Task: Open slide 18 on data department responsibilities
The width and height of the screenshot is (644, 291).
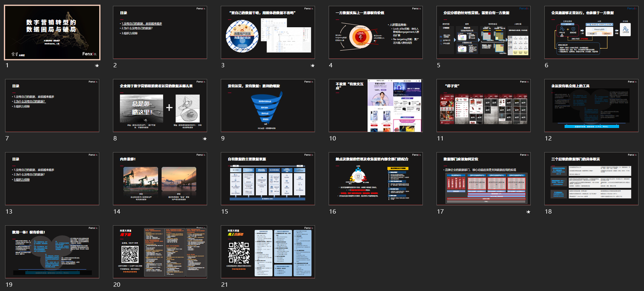Action: (x=591, y=179)
